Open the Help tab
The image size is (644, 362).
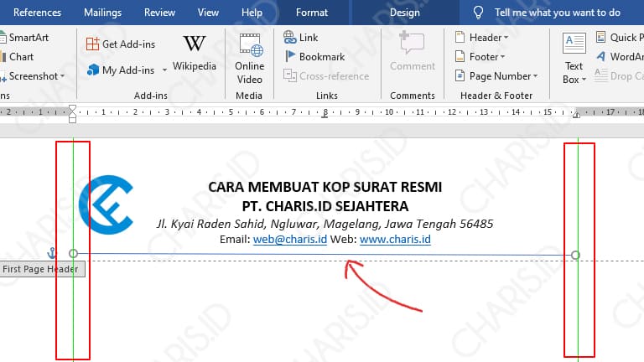tap(252, 13)
